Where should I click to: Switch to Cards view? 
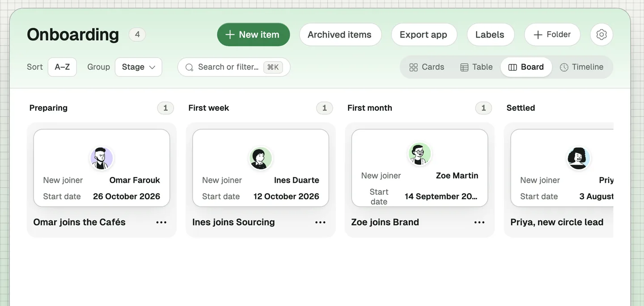point(427,67)
